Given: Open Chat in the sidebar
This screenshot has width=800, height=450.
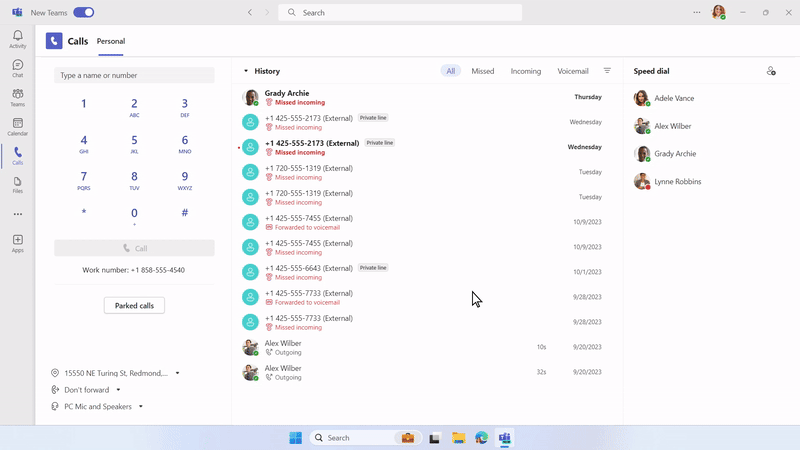Looking at the screenshot, I should tap(17, 68).
